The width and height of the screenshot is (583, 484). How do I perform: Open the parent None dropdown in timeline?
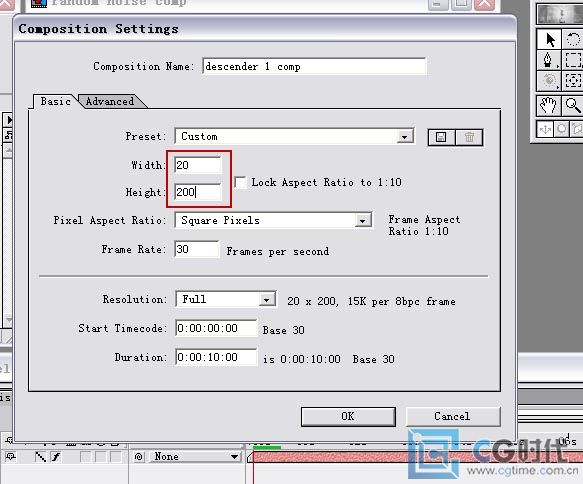pos(194,456)
